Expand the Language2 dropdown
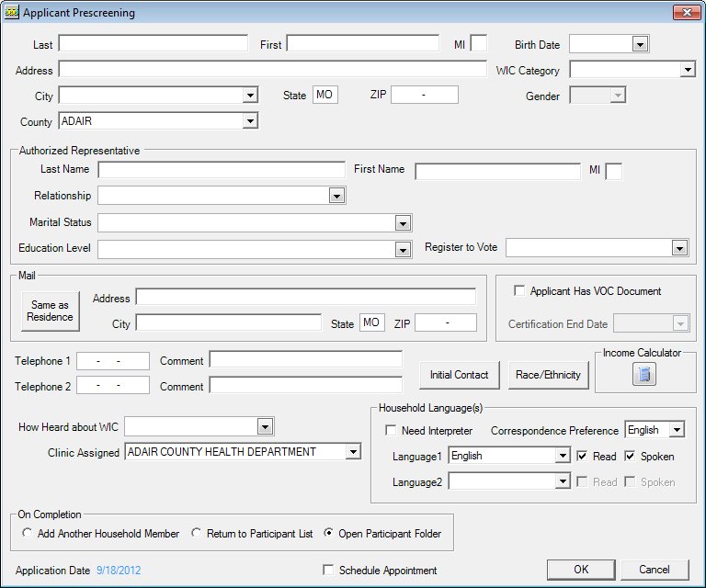Image resolution: width=706 pixels, height=588 pixels. tap(563, 481)
